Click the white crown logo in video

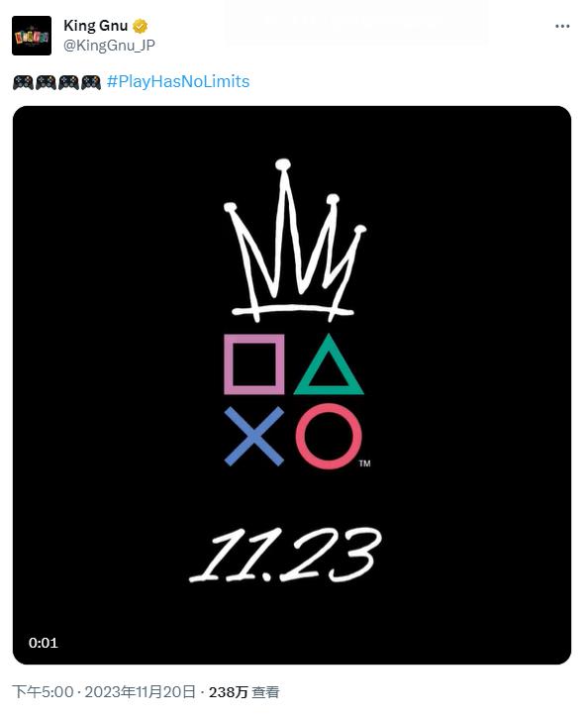click(295, 241)
